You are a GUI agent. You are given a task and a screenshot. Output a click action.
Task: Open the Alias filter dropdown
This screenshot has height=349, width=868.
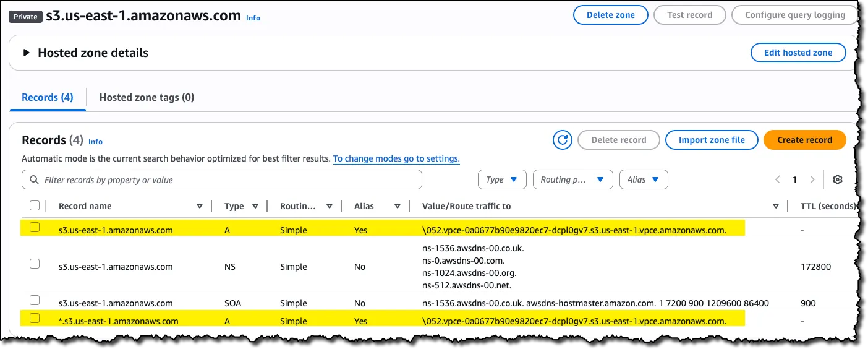click(x=643, y=179)
